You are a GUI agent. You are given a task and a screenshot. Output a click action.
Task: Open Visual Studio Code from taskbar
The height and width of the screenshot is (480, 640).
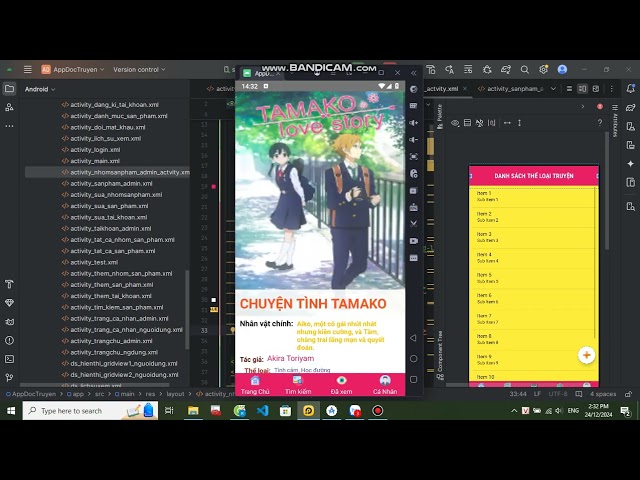tap(262, 411)
